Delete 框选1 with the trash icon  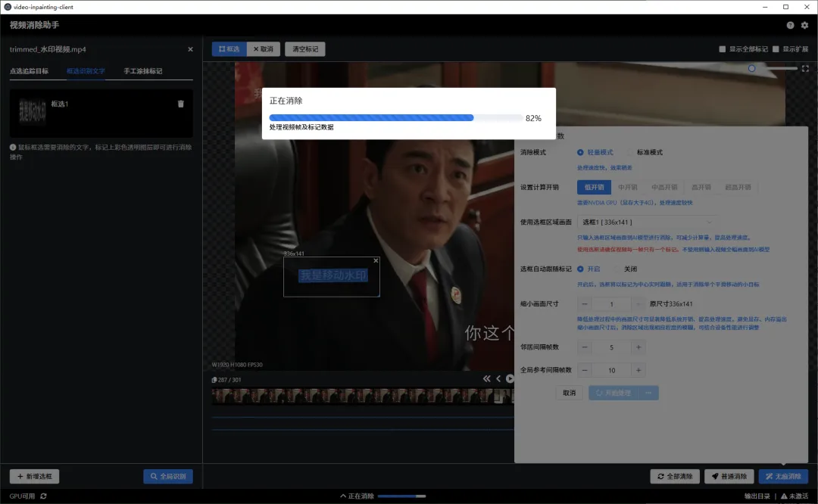pyautogui.click(x=180, y=104)
